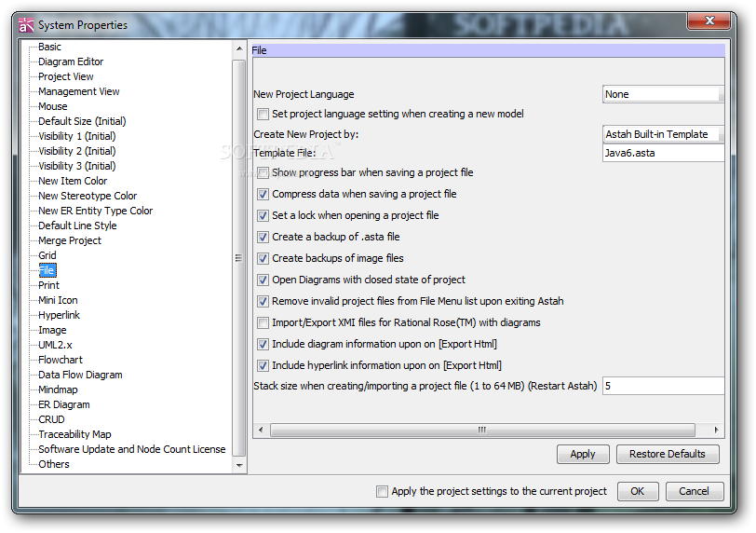
Task: Open Merge Project settings
Action: [70, 240]
